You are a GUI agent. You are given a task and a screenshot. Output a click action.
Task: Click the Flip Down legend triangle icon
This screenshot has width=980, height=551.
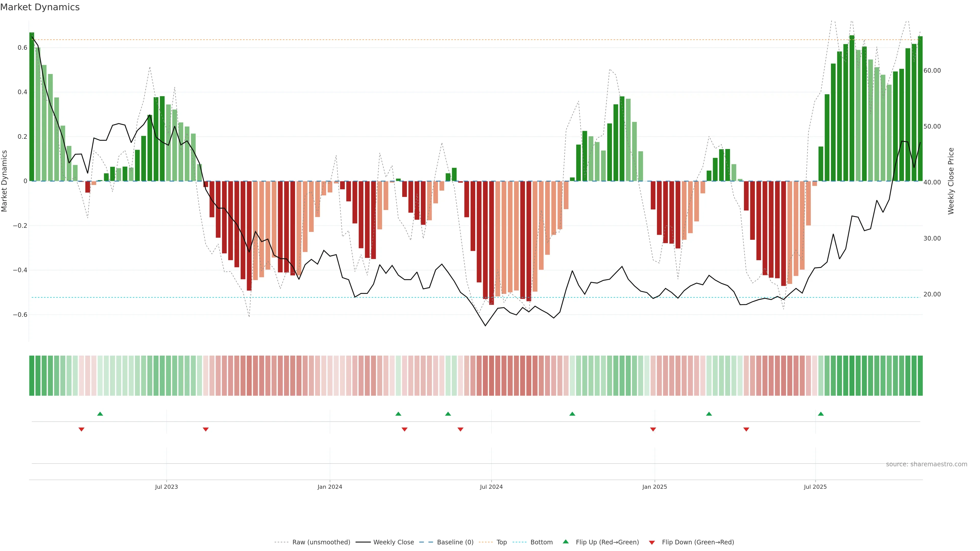(652, 542)
